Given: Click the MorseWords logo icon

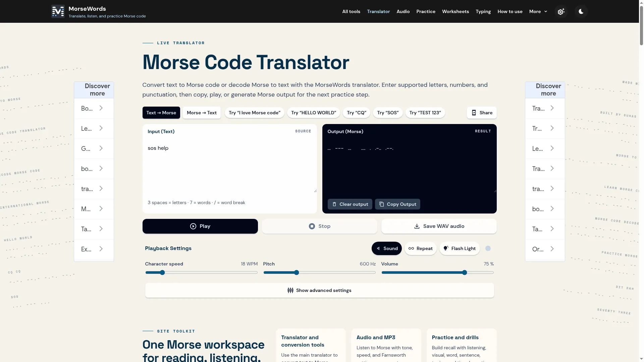Looking at the screenshot, I should click(x=58, y=11).
